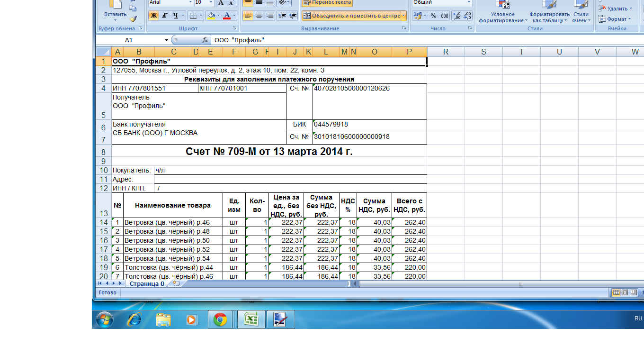The width and height of the screenshot is (644, 364).
Task: Increase decimal places
Action: point(456,16)
